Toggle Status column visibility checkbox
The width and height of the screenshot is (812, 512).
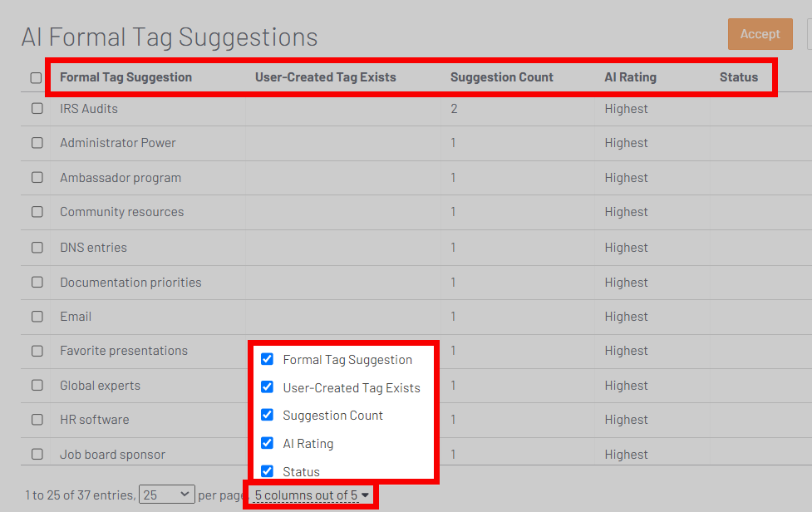pos(267,471)
